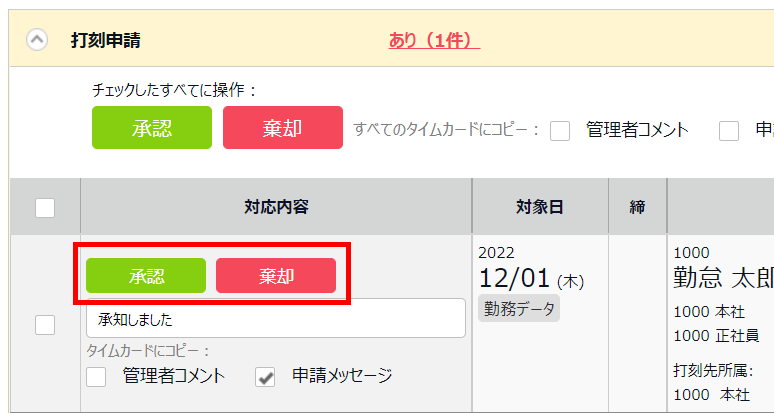Screen dimensions: 774x413
Task: Select the row checkbox for 12/01 request
Action: [45, 324]
